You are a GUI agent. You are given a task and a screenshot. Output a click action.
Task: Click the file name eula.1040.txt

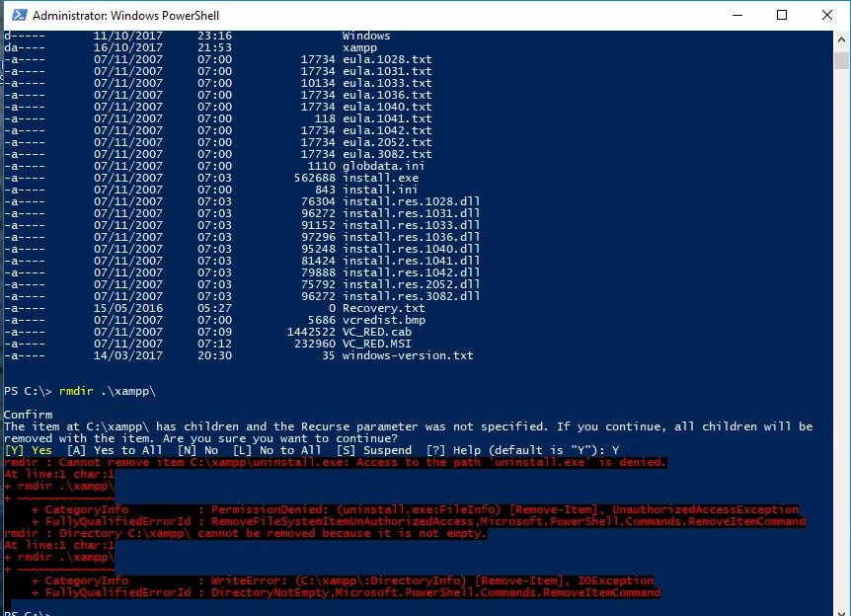click(388, 107)
